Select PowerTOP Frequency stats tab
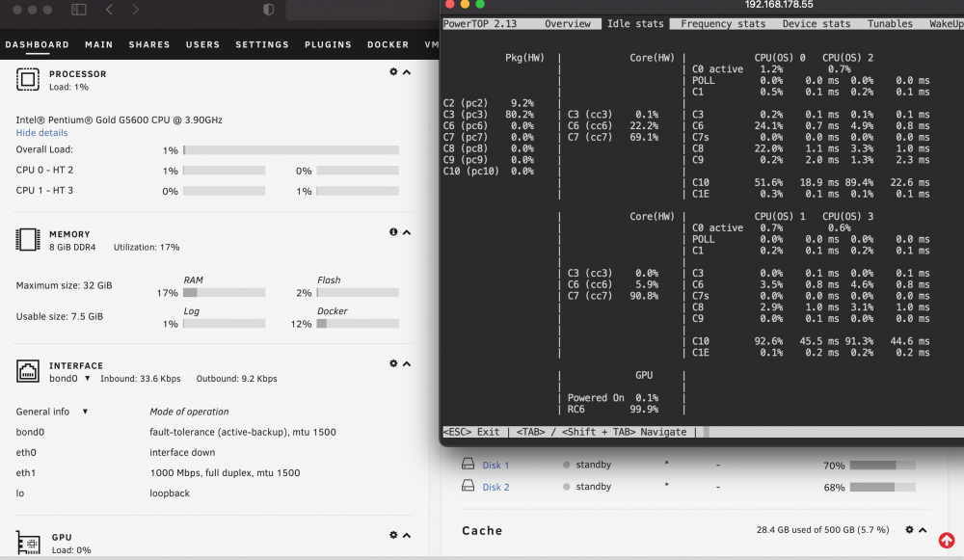This screenshot has height=560, width=964. (723, 24)
